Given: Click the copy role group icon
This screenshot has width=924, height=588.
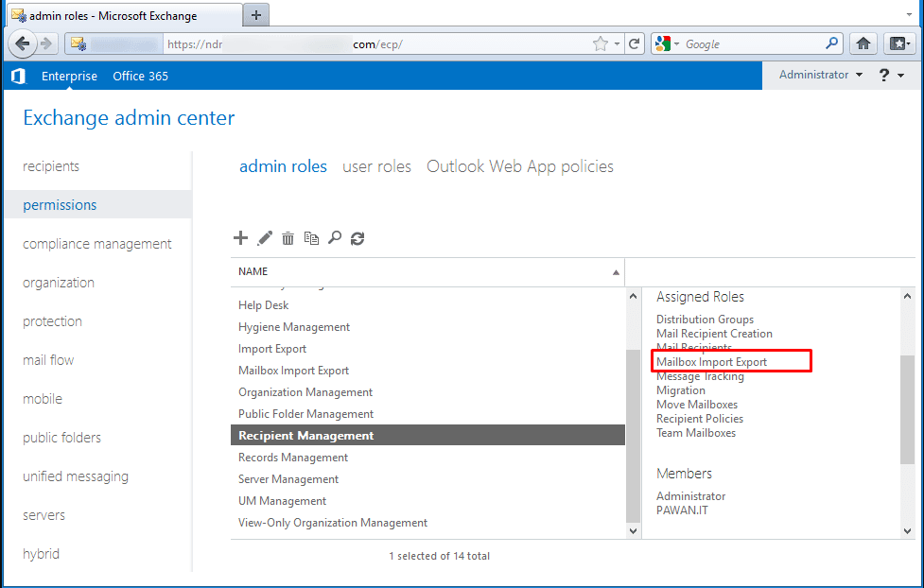Looking at the screenshot, I should pos(311,238).
